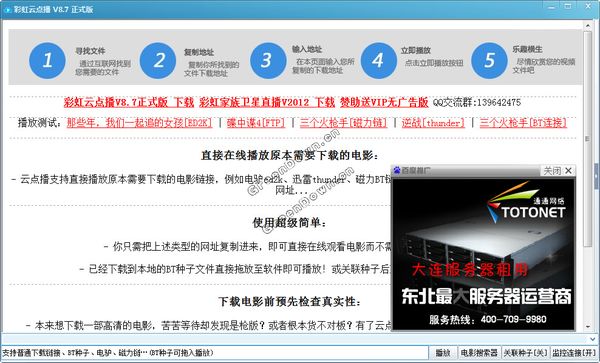This screenshot has width=600, height=363.
Task: Focus the download address input field
Action: click(214, 353)
